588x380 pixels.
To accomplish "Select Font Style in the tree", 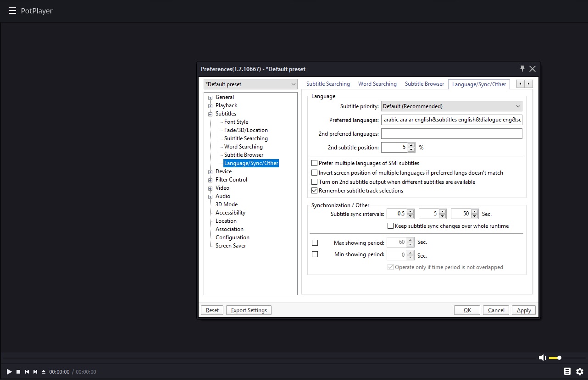I will pos(236,122).
